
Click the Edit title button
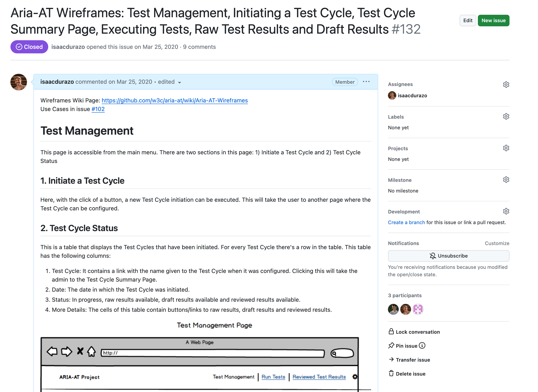[x=468, y=20]
